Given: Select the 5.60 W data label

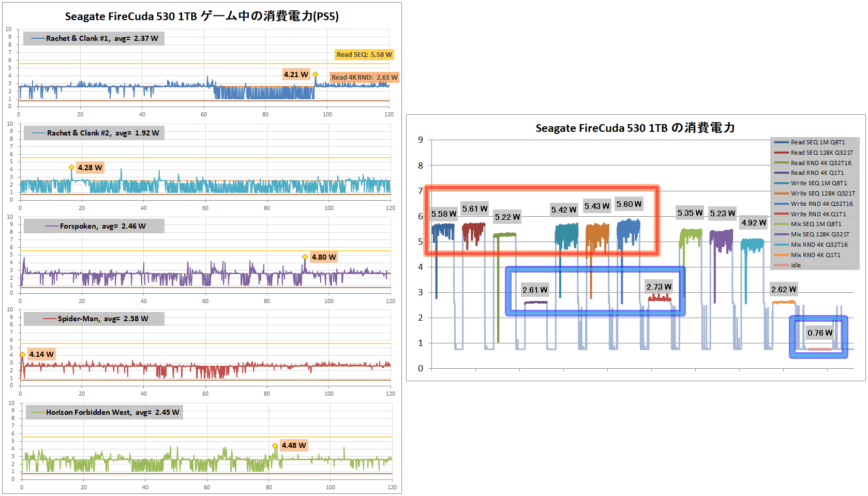Looking at the screenshot, I should pyautogui.click(x=629, y=204).
